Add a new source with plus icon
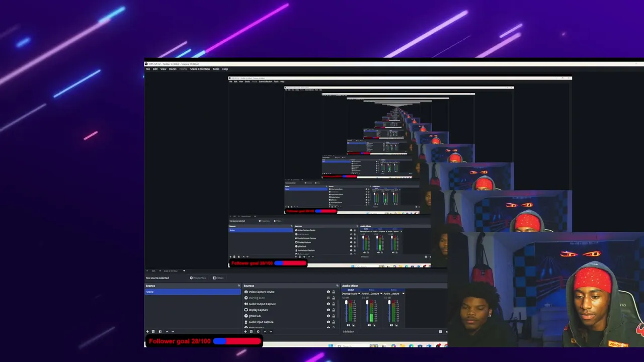Image resolution: width=644 pixels, height=362 pixels. [246, 332]
